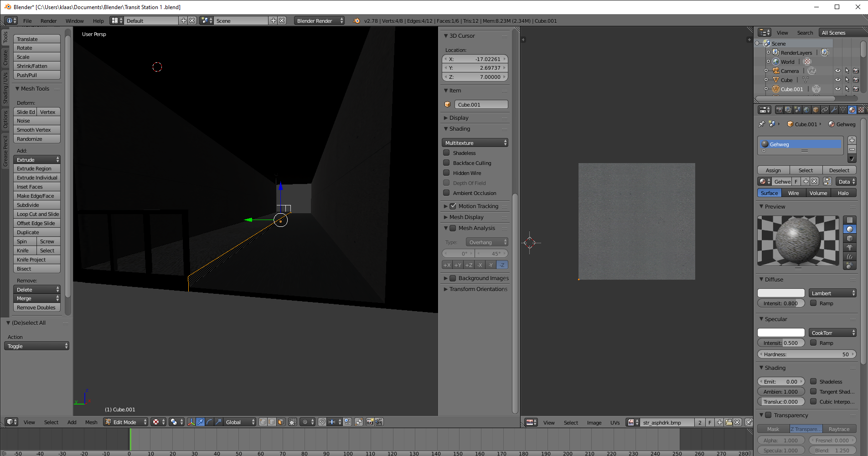Click the render camera icon for Cube
The width and height of the screenshot is (868, 456).
856,80
